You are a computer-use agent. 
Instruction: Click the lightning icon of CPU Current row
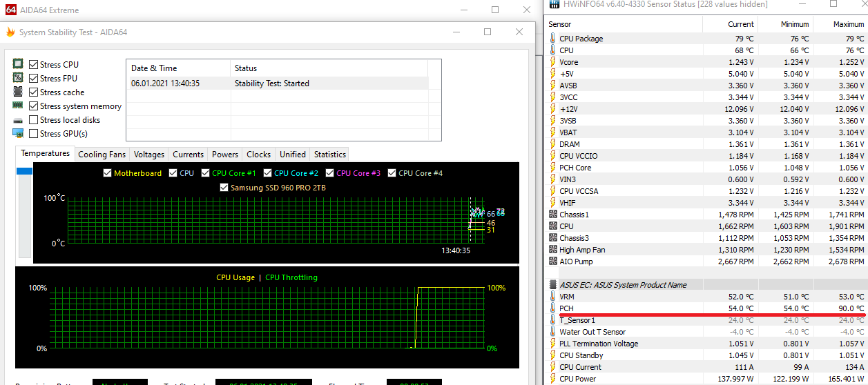[552, 367]
